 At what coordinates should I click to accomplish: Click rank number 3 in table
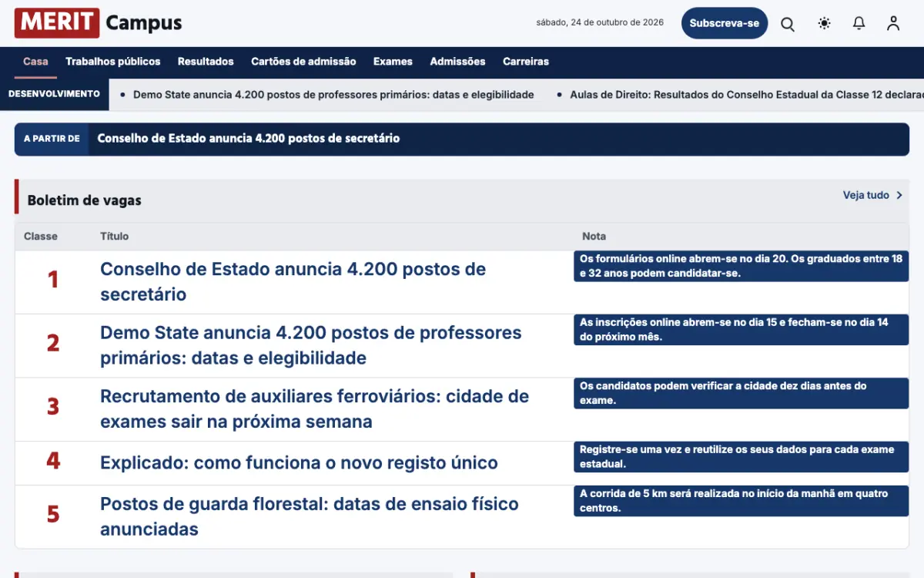(53, 406)
